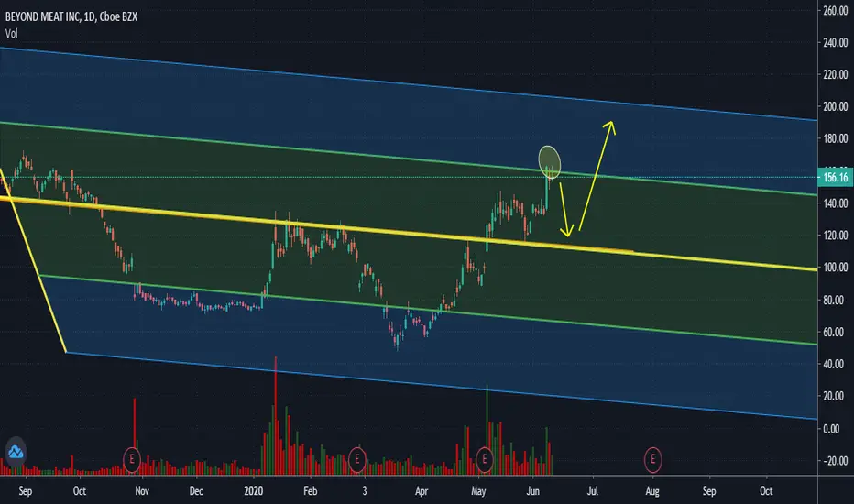Screen dimensions: 854x504
Task: Select the tallest red volume bar in January
Action: pyautogui.click(x=276, y=416)
